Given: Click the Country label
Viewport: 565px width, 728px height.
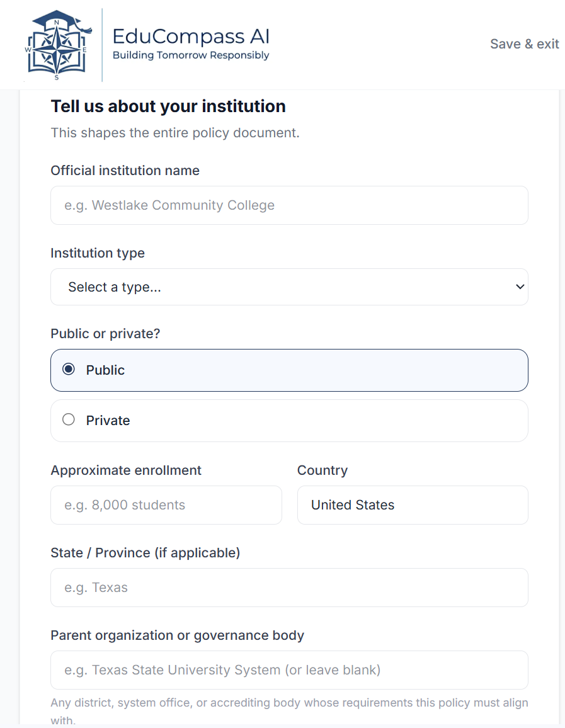Looking at the screenshot, I should point(322,470).
